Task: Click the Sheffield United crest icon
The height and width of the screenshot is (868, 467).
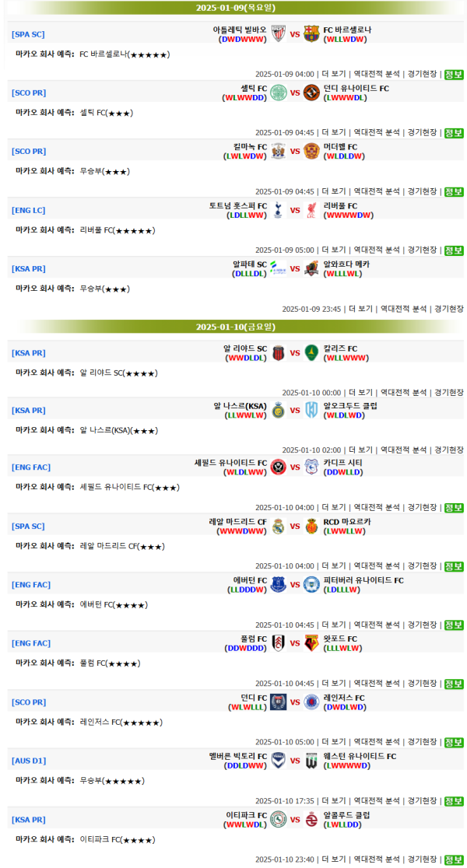Action: tap(279, 467)
